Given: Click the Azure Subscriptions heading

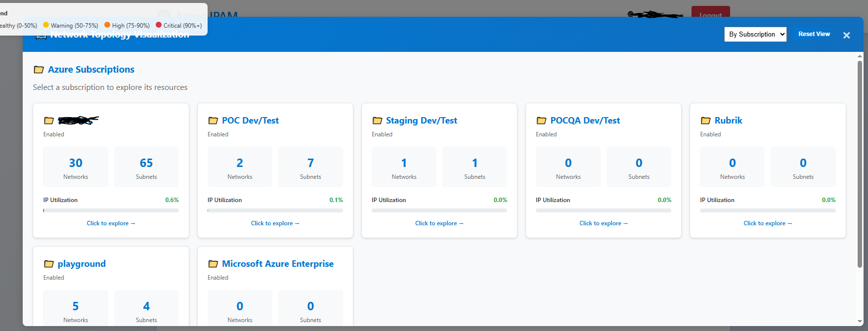Looking at the screenshot, I should pos(91,70).
